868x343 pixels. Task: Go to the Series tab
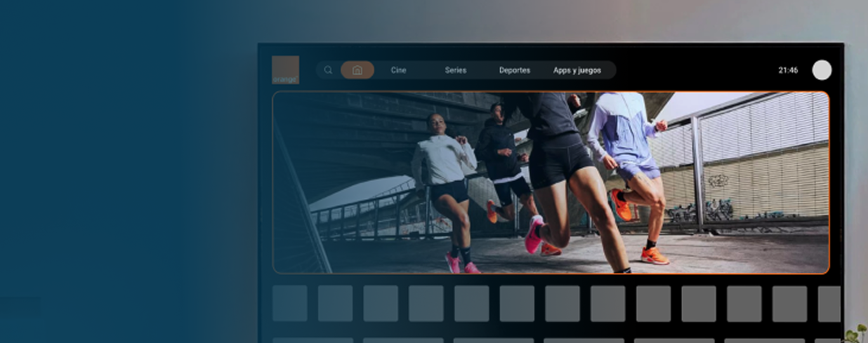456,70
